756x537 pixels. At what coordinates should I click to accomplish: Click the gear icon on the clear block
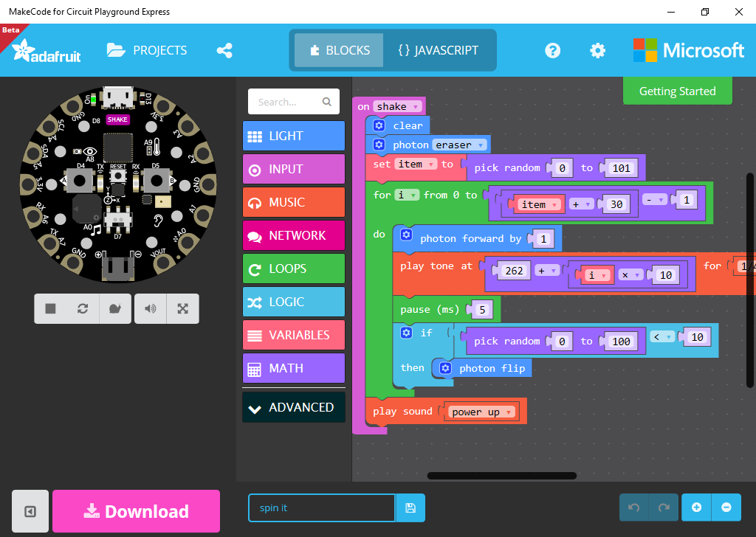(379, 125)
